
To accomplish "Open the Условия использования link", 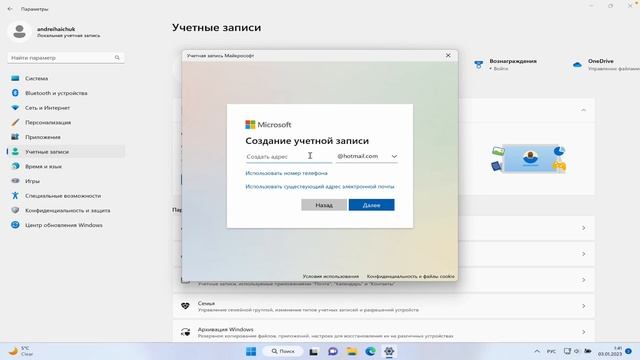I will [x=331, y=276].
